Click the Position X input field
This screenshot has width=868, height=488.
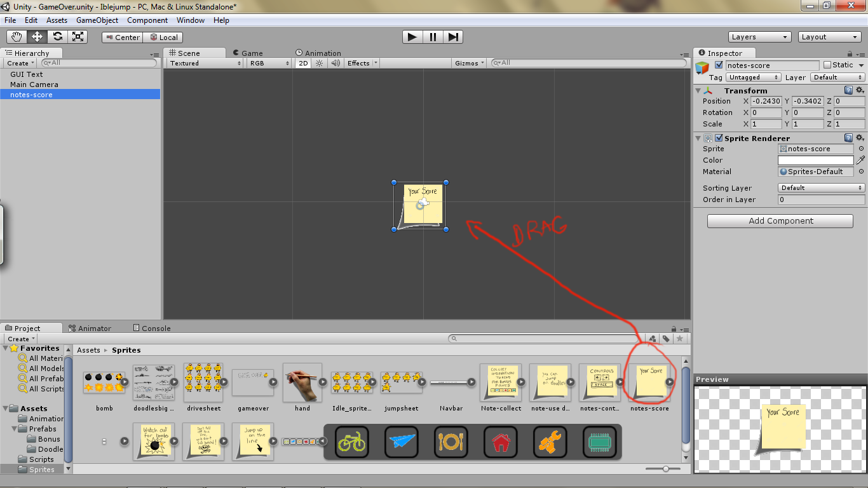tap(766, 102)
